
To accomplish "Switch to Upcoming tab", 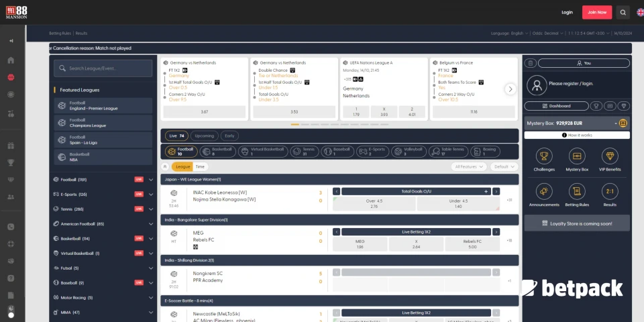I will 204,136.
